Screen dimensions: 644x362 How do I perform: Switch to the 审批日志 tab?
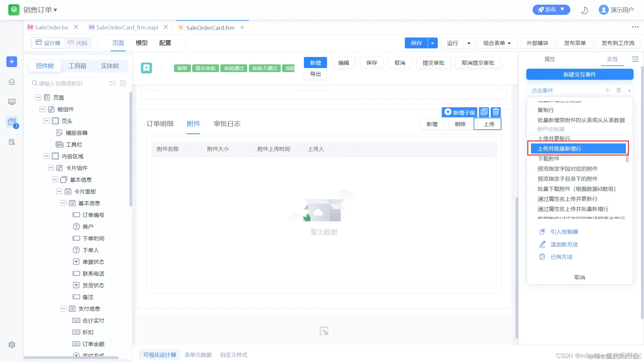pos(227,124)
